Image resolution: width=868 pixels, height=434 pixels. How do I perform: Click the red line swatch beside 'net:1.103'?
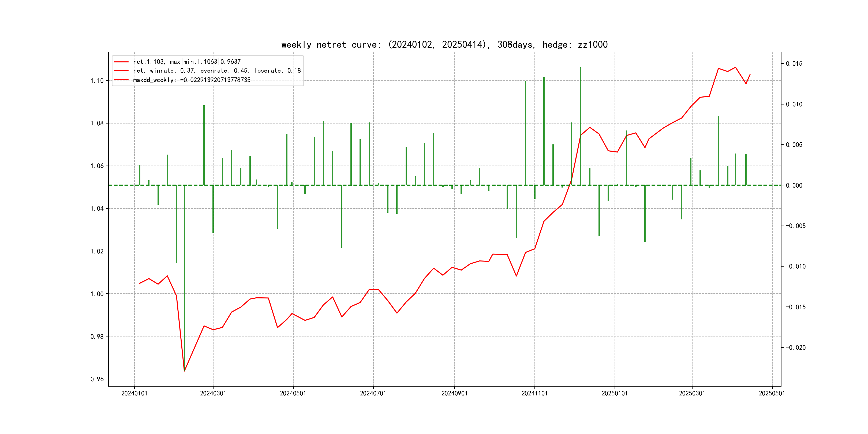coord(121,62)
